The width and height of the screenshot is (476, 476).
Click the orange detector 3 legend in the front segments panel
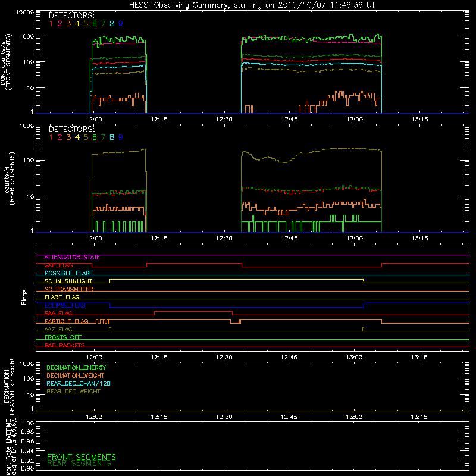click(68, 23)
